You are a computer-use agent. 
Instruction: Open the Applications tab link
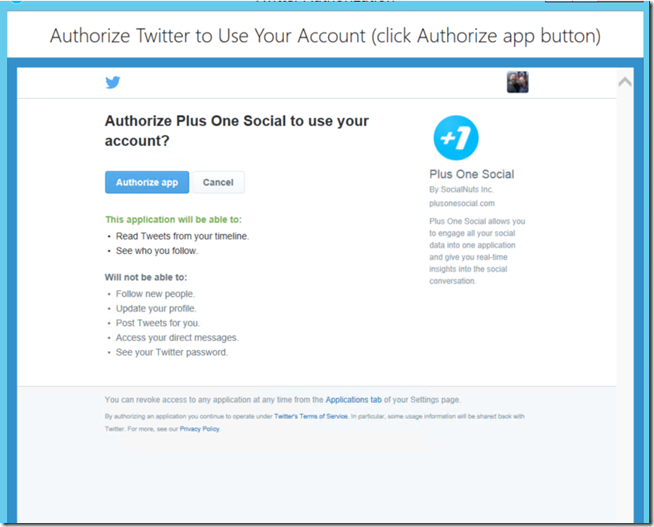353,399
